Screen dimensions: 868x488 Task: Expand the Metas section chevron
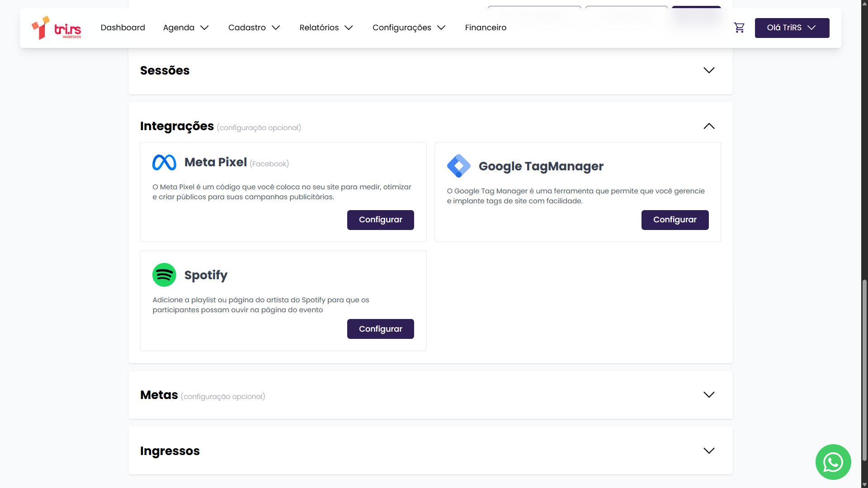(x=709, y=395)
